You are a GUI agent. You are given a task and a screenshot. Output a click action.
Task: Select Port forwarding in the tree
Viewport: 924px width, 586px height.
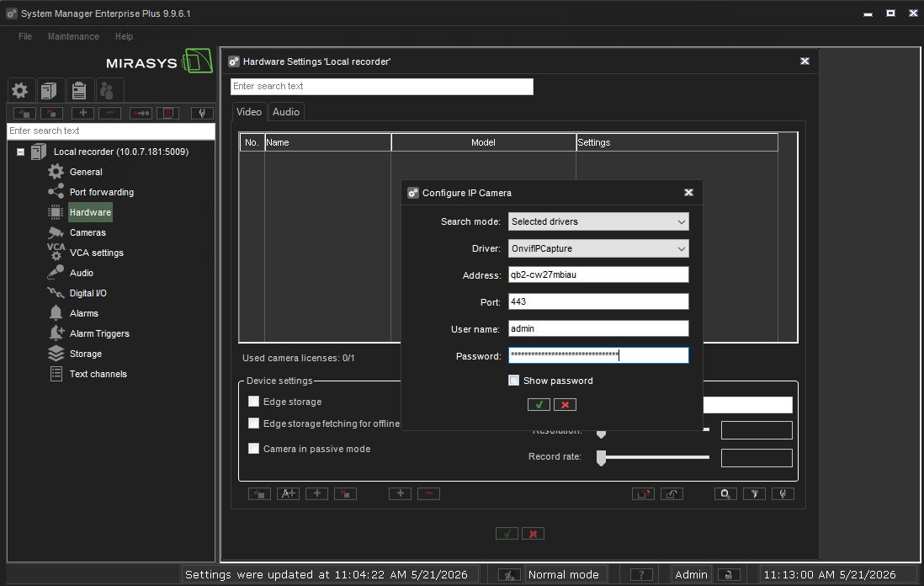click(101, 192)
